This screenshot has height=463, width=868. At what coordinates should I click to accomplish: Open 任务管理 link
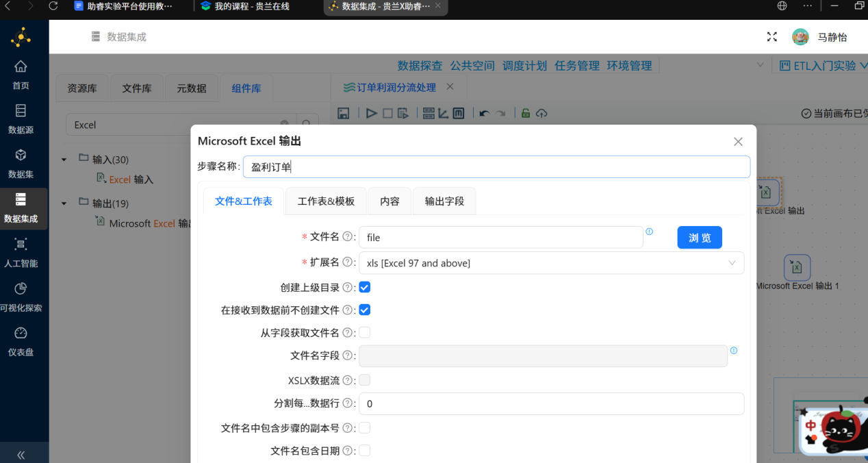click(577, 66)
